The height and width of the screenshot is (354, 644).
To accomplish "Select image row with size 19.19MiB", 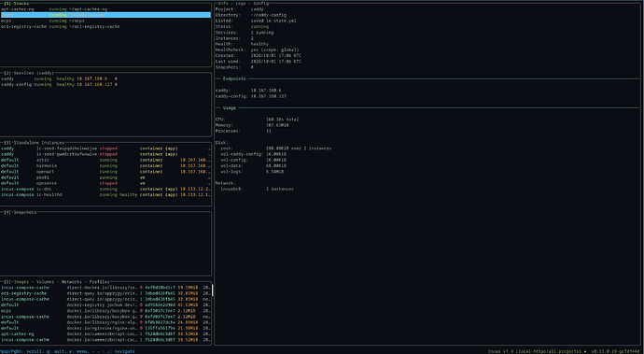I will (105, 288).
